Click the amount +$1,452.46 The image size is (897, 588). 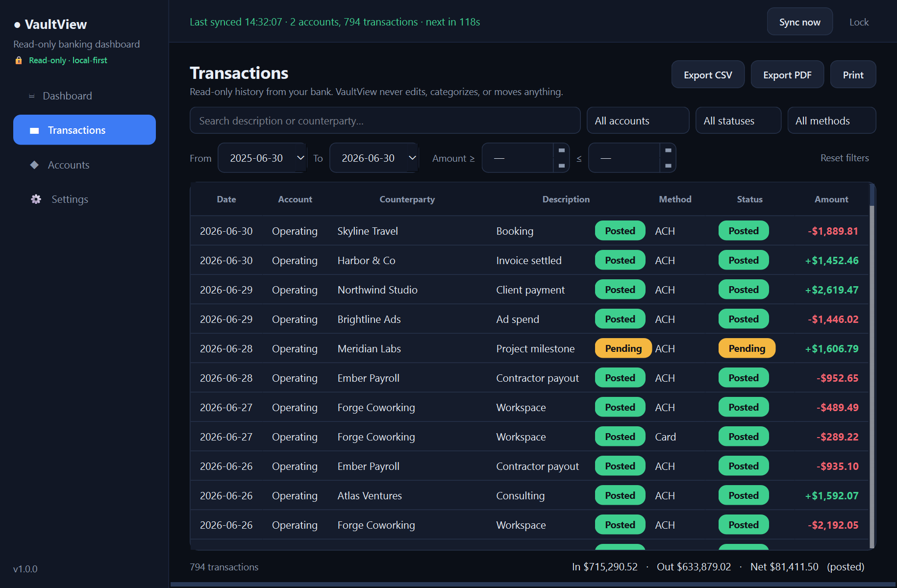(x=832, y=260)
